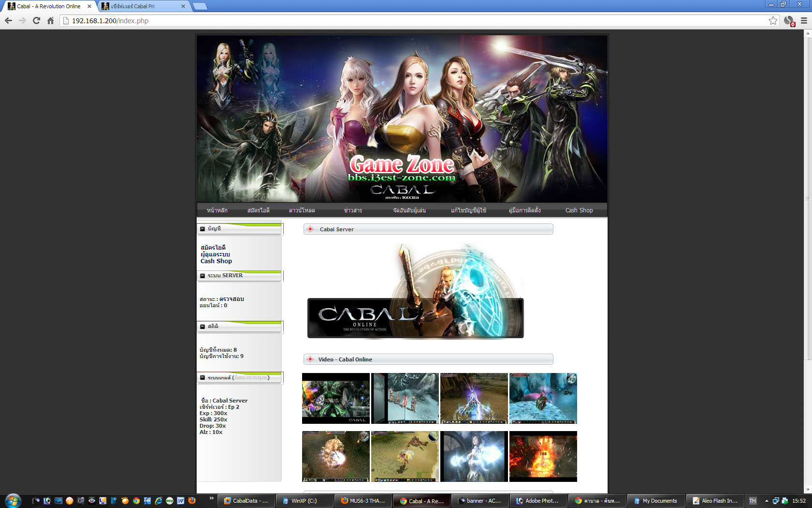Click the สมัครไอดี link in the sidebar
The image size is (812, 508).
click(213, 248)
